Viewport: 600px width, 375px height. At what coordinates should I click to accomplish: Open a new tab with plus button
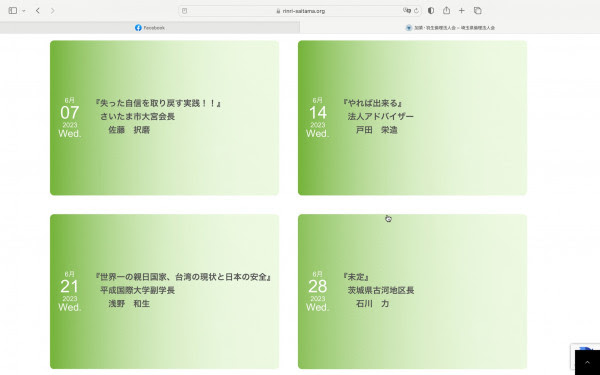click(x=461, y=11)
